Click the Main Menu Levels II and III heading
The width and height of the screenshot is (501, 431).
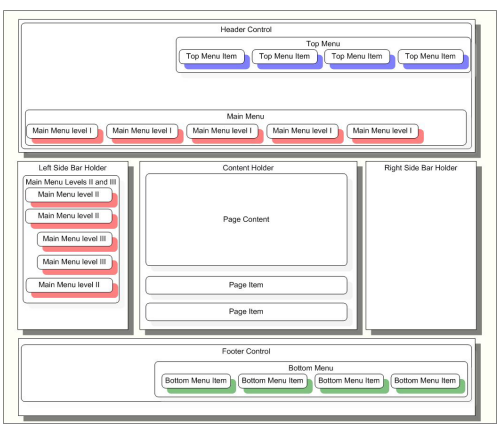[71, 182]
